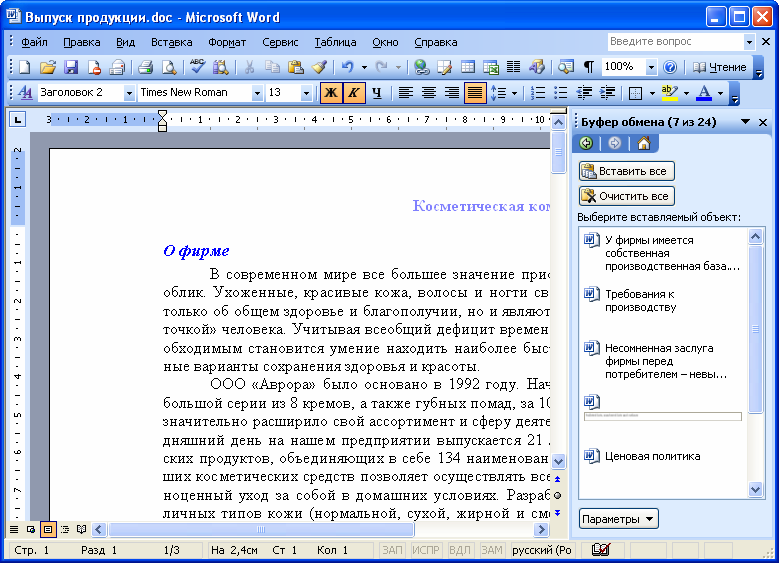Open the Буфер обмена pane menu arrow
The height and width of the screenshot is (563, 779).
[x=745, y=122]
